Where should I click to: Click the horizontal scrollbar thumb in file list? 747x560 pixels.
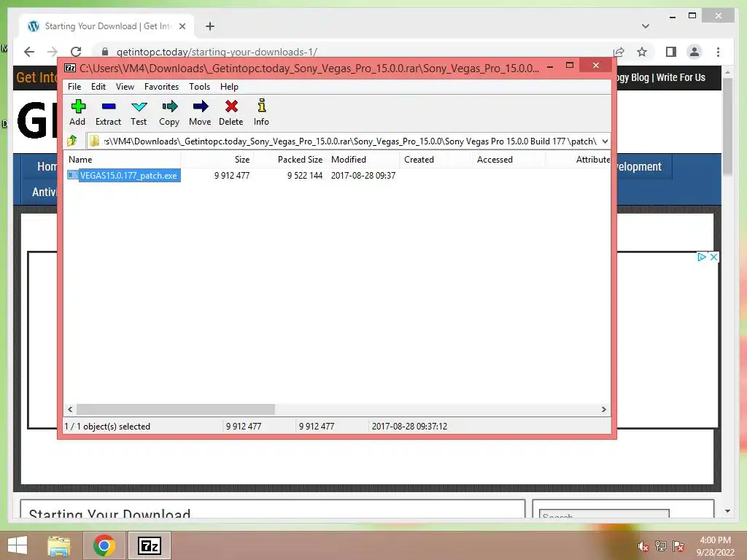tap(175, 409)
